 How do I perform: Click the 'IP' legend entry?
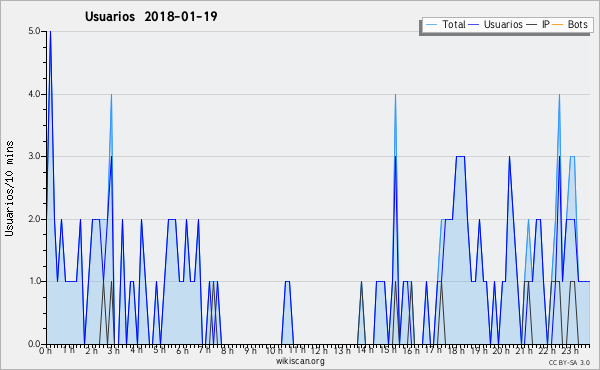538,24
